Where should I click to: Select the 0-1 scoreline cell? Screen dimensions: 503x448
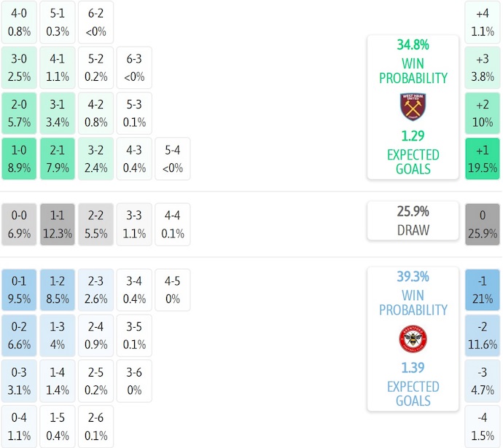coord(20,291)
